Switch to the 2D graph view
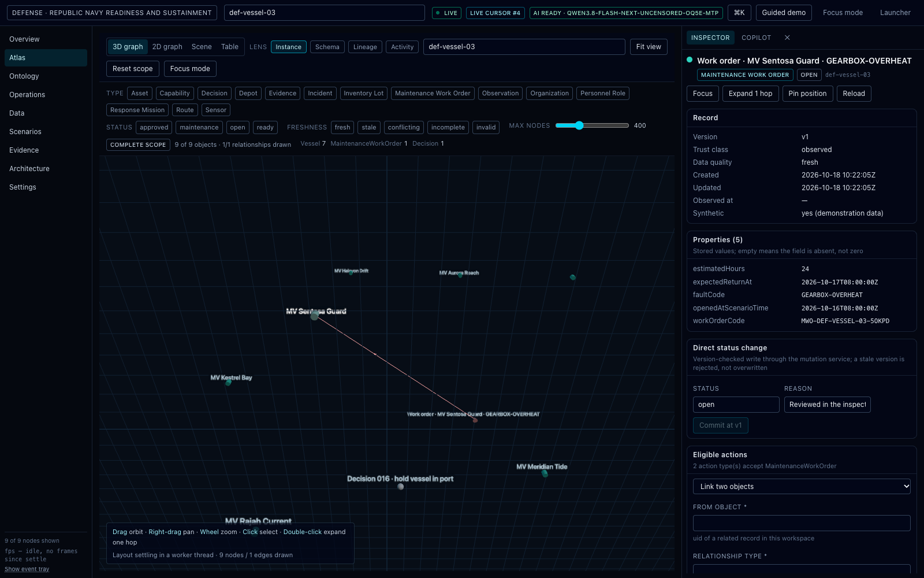The width and height of the screenshot is (924, 578). (x=167, y=47)
